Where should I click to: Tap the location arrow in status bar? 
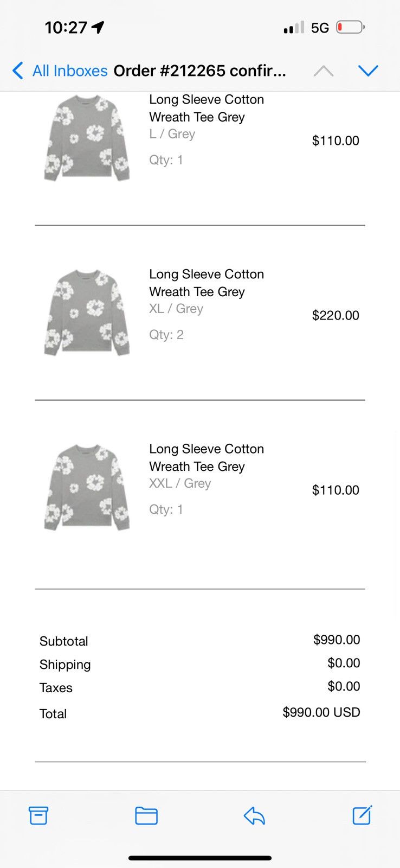click(x=98, y=27)
